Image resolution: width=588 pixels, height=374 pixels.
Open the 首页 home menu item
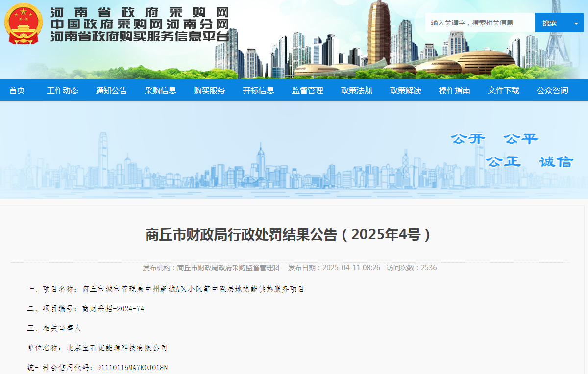[x=17, y=90]
